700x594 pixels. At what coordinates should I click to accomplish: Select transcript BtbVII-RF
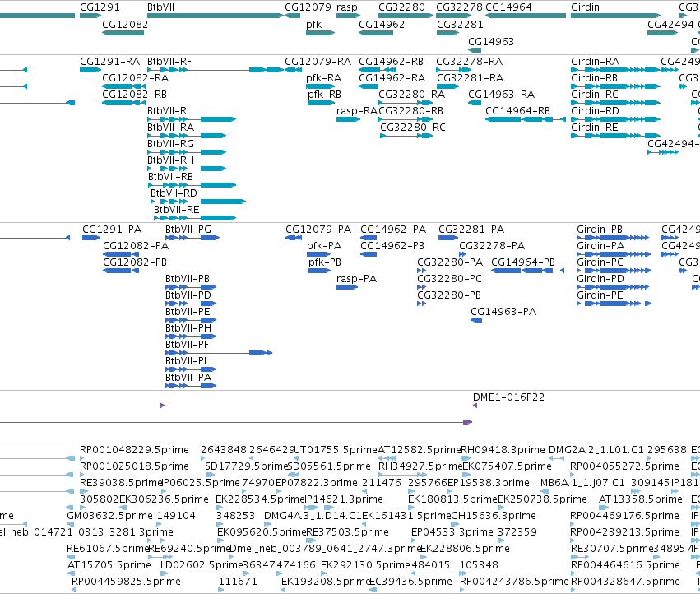click(x=216, y=70)
